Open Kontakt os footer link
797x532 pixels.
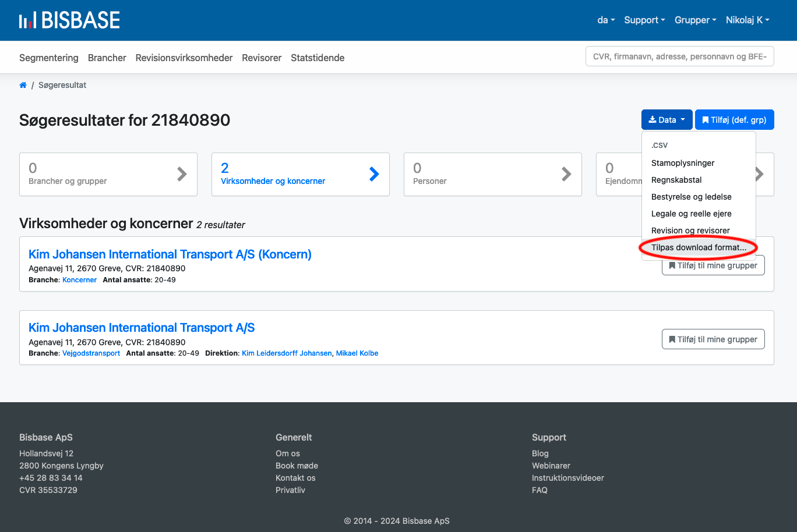295,478
